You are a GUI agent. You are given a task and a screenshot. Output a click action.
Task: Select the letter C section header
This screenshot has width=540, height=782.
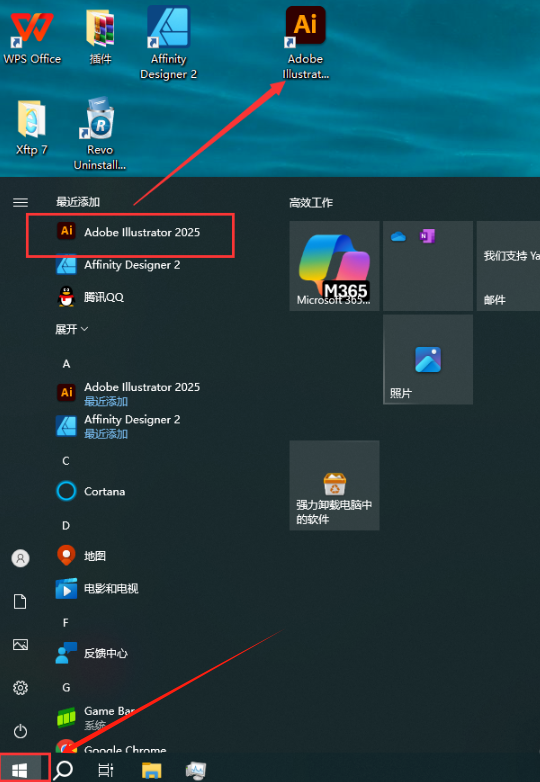click(x=66, y=461)
